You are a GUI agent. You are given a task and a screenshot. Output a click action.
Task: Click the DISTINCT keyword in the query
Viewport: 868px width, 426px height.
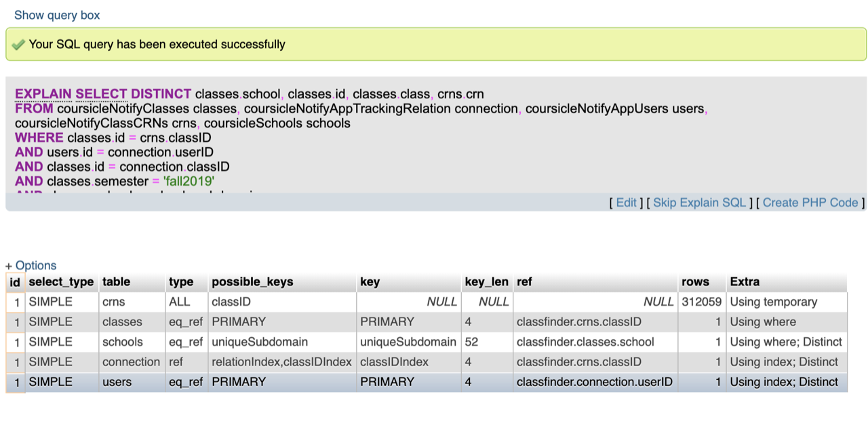click(x=161, y=94)
